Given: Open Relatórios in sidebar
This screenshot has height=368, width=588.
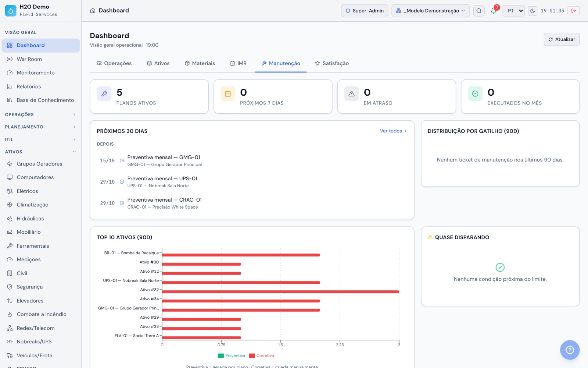Looking at the screenshot, I should [x=41, y=86].
